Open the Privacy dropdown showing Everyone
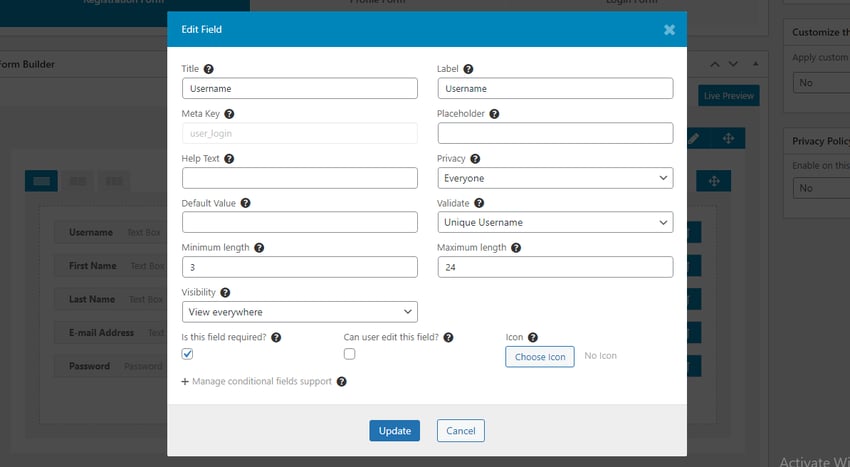850x467 pixels. click(x=555, y=178)
